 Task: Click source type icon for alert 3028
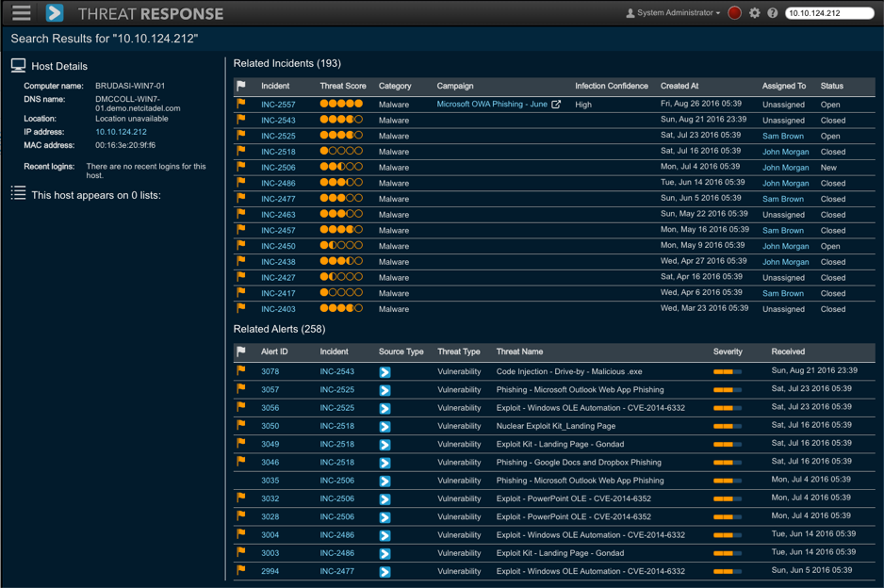point(385,517)
